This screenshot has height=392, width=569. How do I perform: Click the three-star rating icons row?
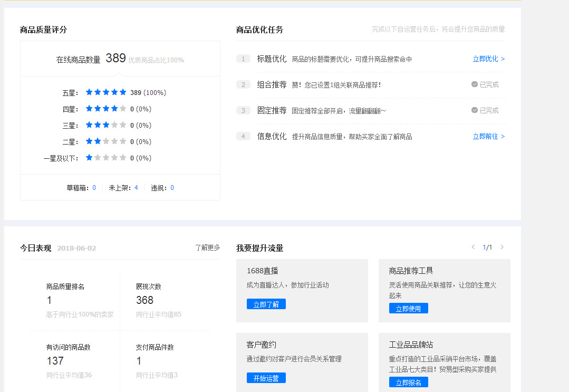pyautogui.click(x=106, y=125)
